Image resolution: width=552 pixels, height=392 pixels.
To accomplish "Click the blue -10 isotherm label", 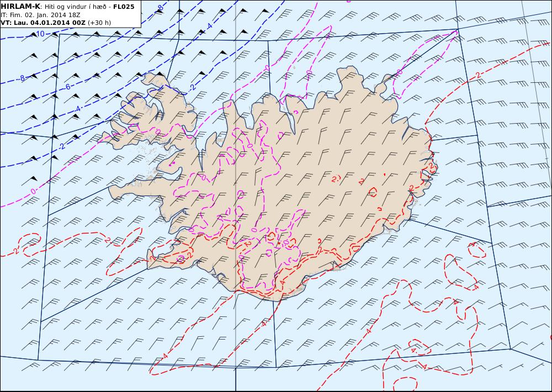I will click(x=39, y=34).
